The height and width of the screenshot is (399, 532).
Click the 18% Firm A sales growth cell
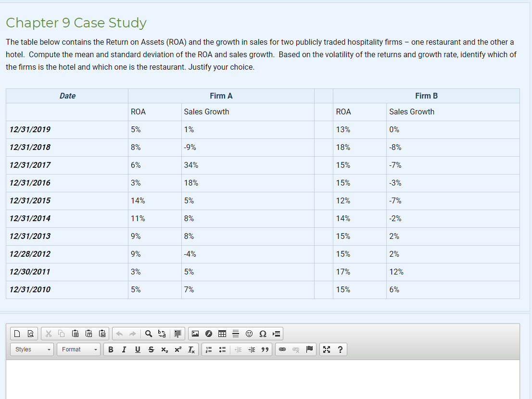coord(248,183)
